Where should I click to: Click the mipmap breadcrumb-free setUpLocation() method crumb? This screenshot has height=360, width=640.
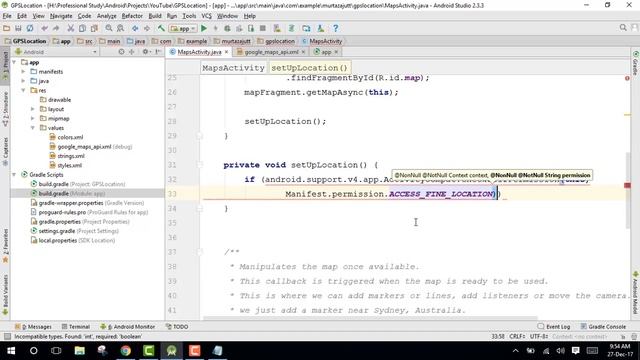pyautogui.click(x=309, y=68)
